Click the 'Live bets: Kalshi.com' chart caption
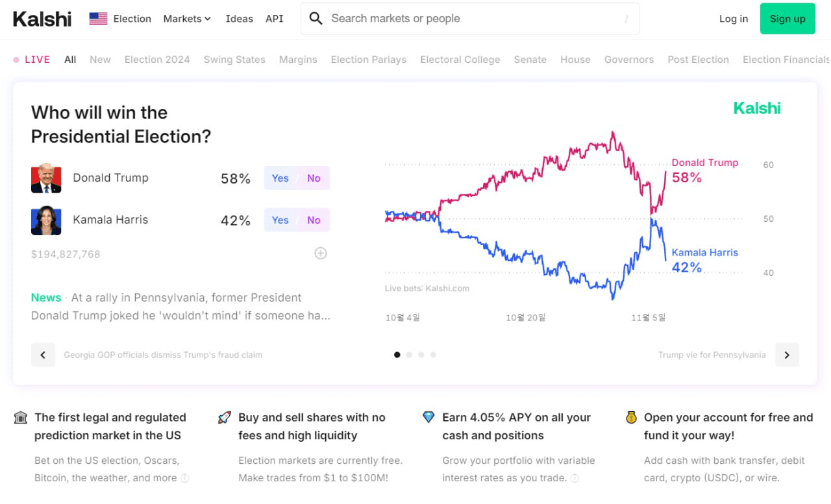The image size is (831, 504). (427, 289)
